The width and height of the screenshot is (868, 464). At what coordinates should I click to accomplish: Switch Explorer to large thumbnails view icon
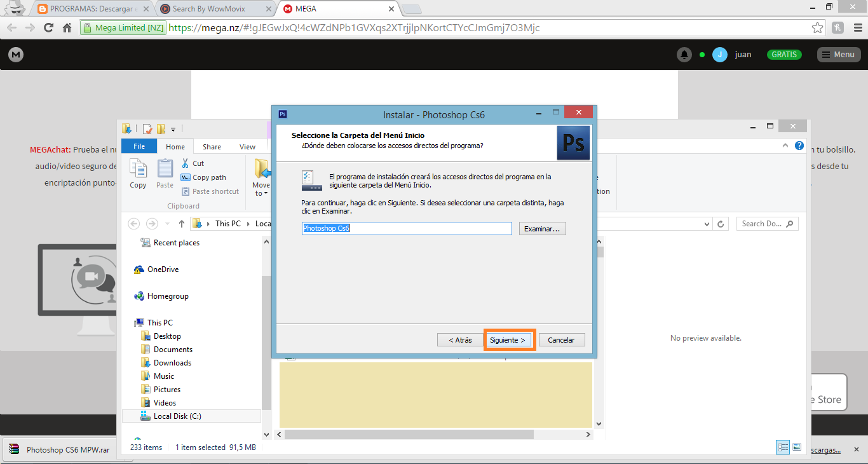[797, 447]
